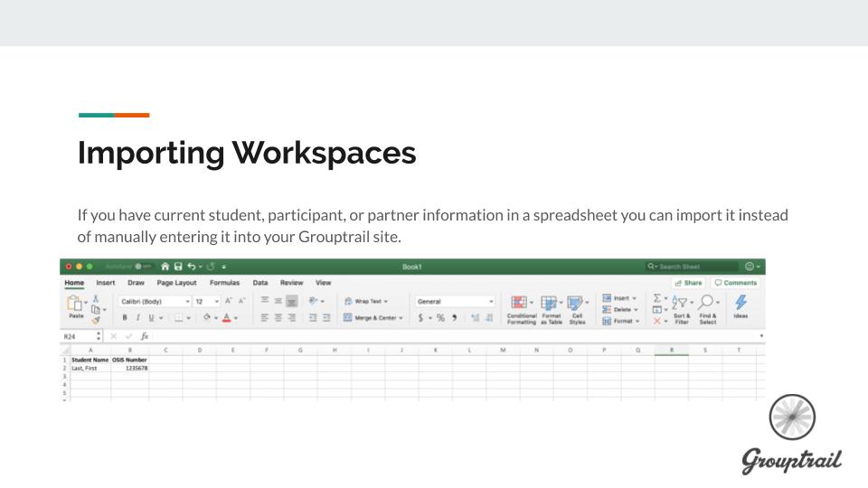Open the Ideas lightning icon
The width and height of the screenshot is (868, 488).
741,305
